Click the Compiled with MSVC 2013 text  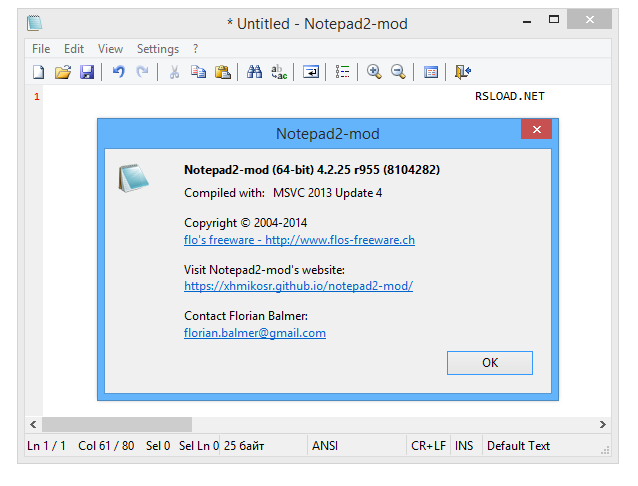pyautogui.click(x=283, y=193)
